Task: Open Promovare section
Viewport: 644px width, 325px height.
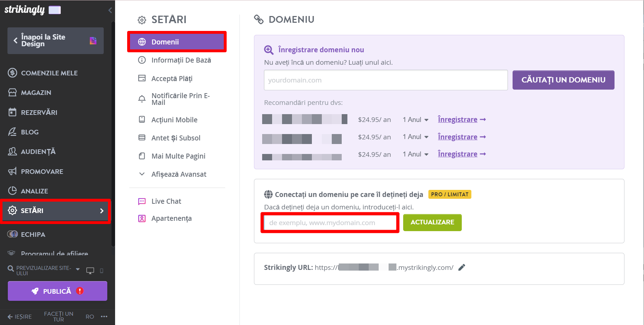Action: point(36,171)
